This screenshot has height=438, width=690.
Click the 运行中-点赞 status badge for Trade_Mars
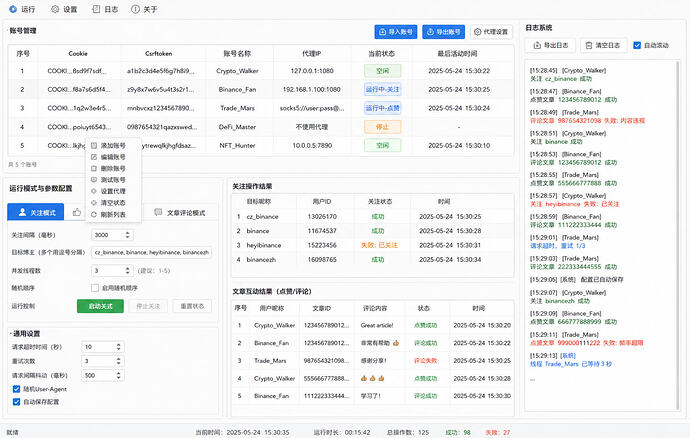[x=382, y=108]
